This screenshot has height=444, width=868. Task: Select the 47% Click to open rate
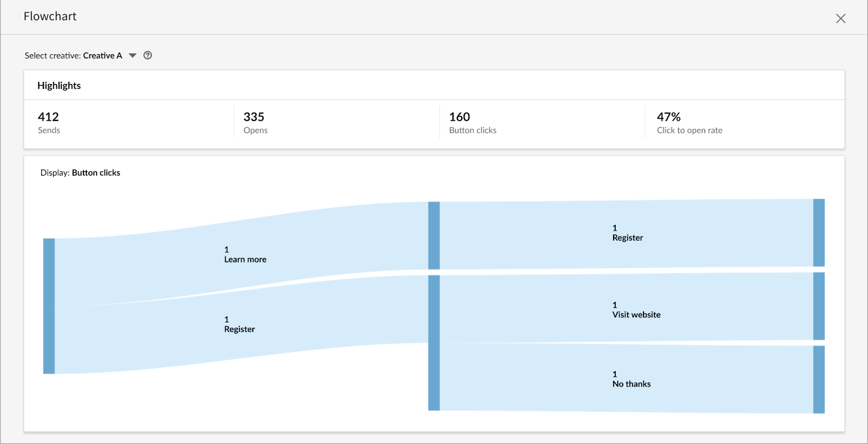(x=689, y=123)
